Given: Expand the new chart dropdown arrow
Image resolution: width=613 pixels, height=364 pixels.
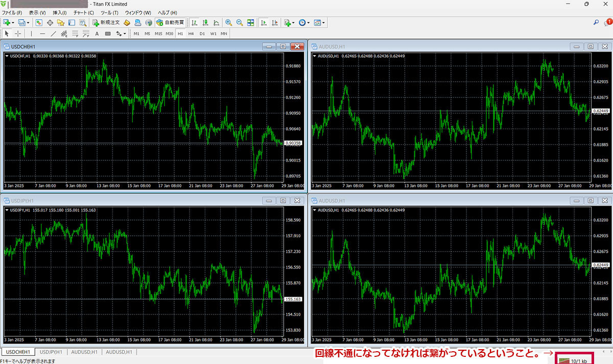Looking at the screenshot, I should point(13,22).
